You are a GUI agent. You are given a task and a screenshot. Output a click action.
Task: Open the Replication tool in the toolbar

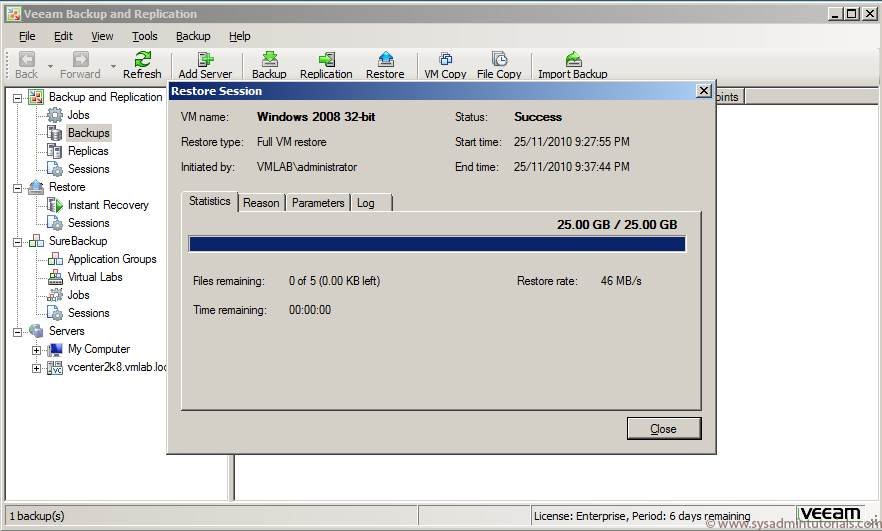point(326,59)
